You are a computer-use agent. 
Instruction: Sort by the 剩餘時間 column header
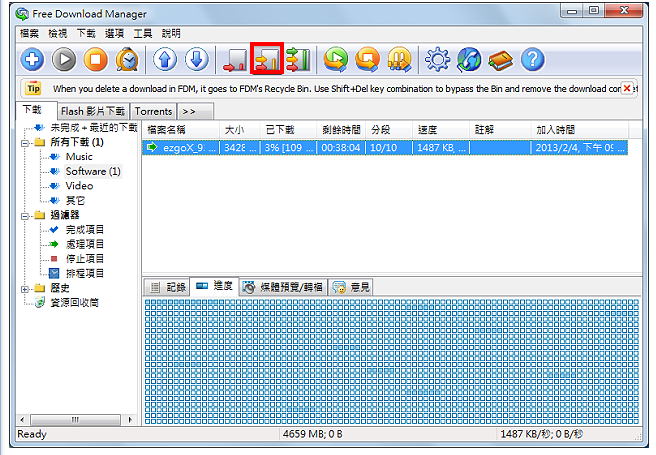341,130
